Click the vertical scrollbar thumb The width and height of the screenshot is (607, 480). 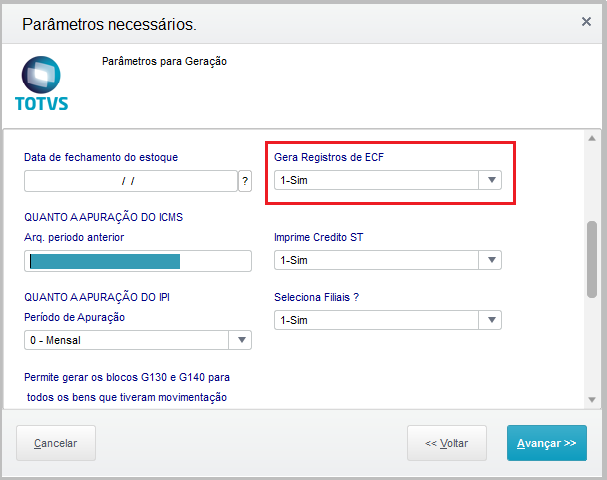click(x=591, y=258)
